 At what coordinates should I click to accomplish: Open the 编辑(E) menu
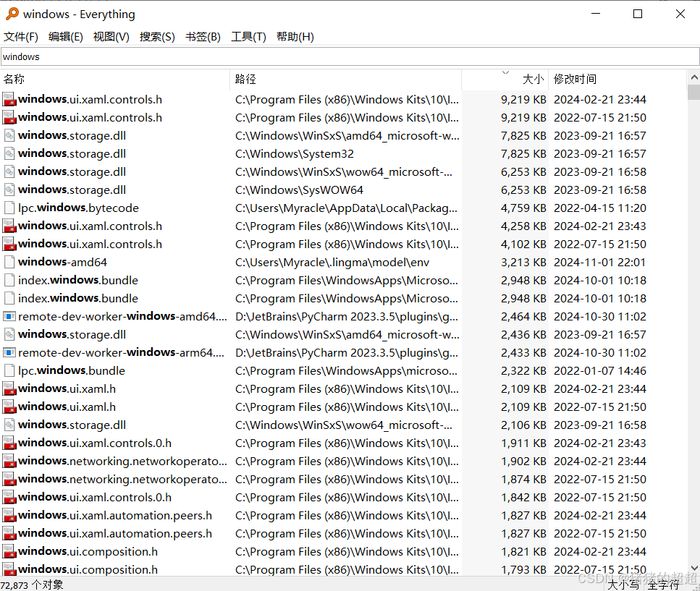66,37
